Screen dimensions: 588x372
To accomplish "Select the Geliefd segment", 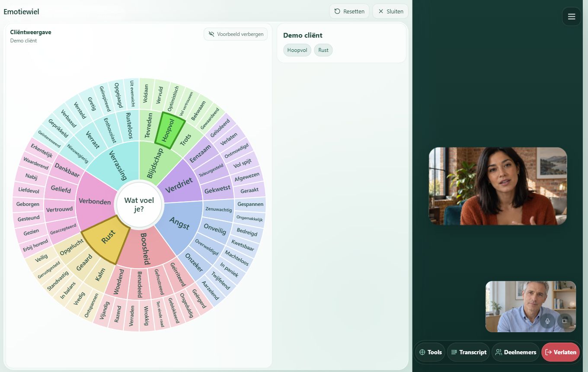I will [x=61, y=189].
